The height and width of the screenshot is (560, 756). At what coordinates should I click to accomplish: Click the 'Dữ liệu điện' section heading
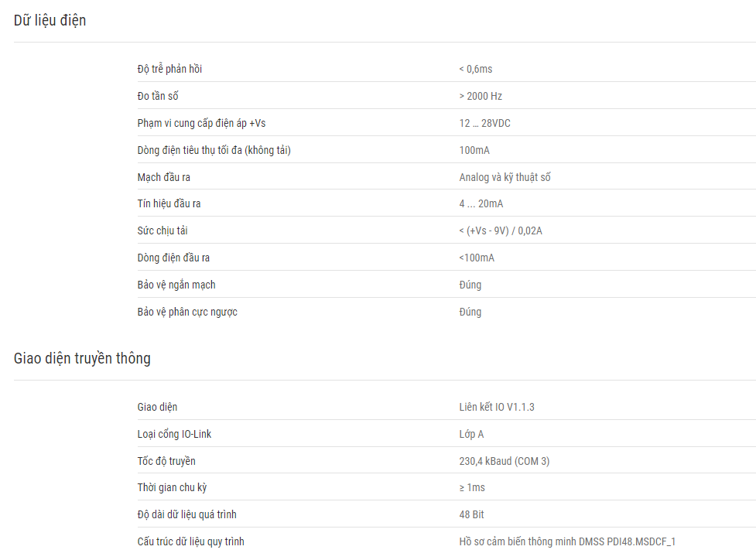50,21
